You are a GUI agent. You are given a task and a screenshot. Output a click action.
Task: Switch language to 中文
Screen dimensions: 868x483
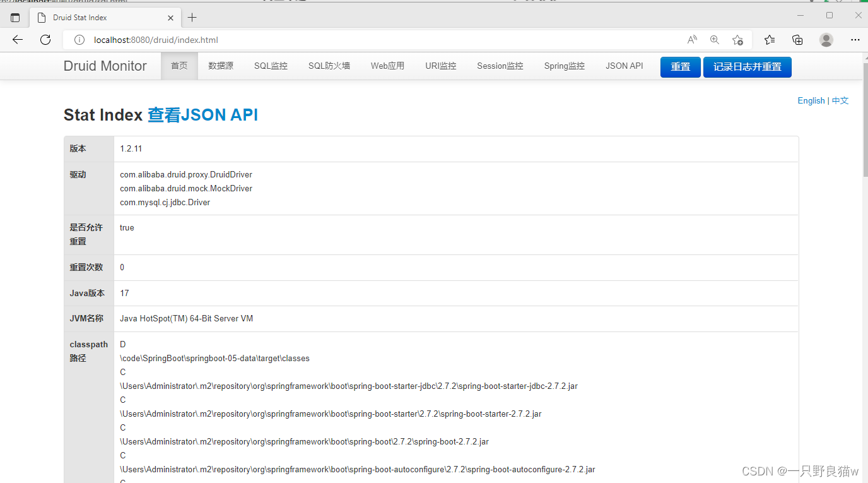click(x=840, y=100)
